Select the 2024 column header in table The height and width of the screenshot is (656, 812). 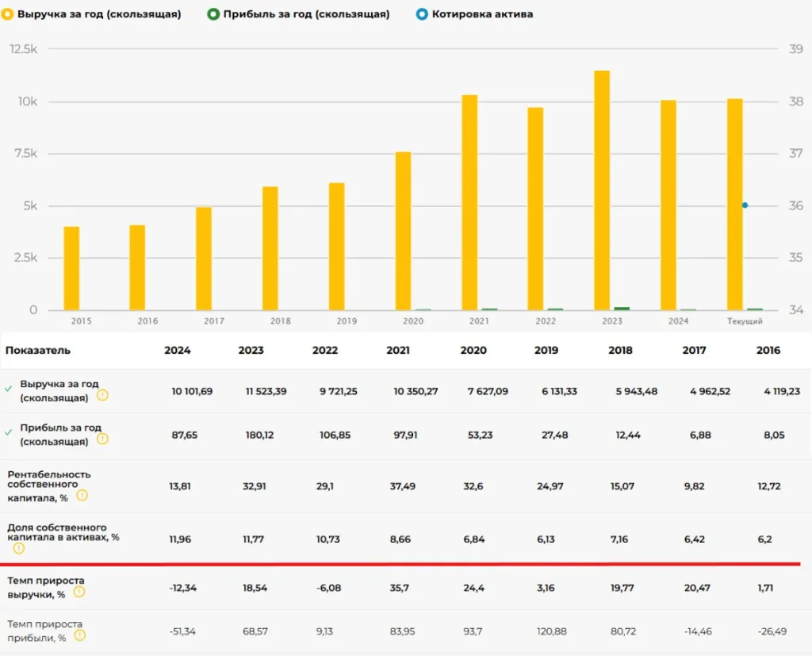(x=177, y=350)
